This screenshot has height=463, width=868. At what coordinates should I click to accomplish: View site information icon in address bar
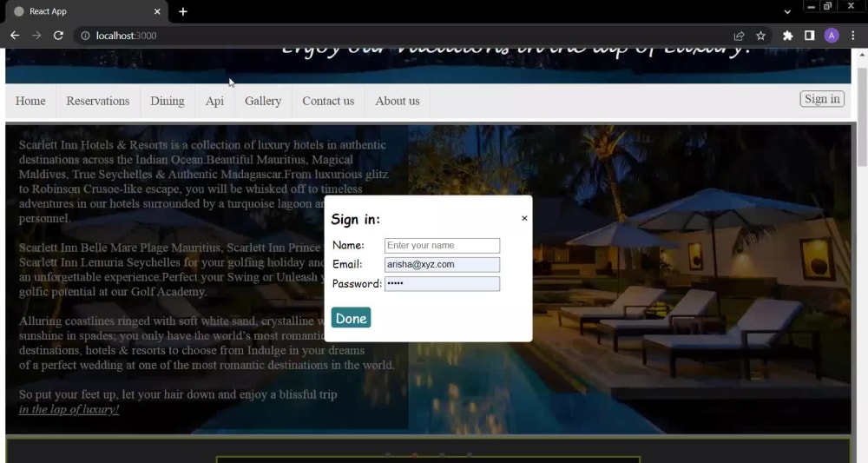pyautogui.click(x=85, y=36)
